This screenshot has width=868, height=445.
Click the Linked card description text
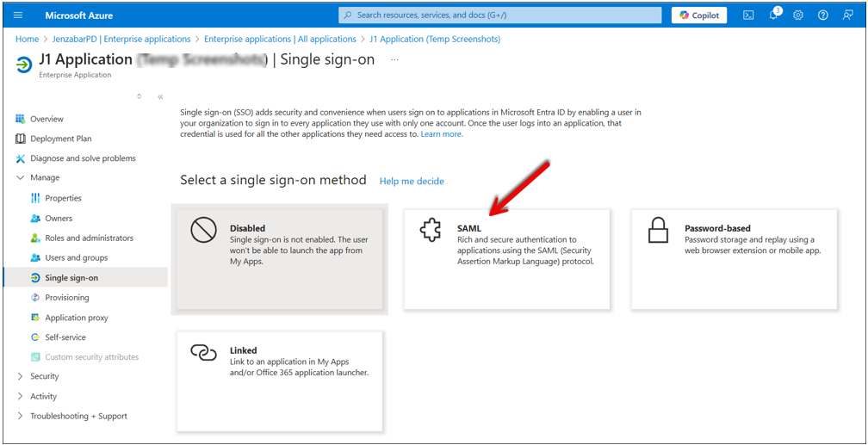[x=299, y=368]
